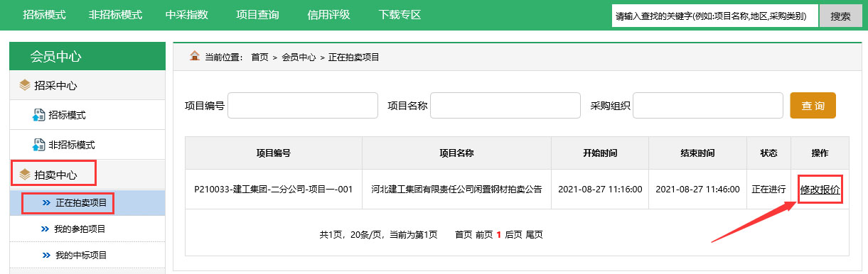Go to 中采指数 in the nav bar
The image size is (868, 274).
[186, 14]
